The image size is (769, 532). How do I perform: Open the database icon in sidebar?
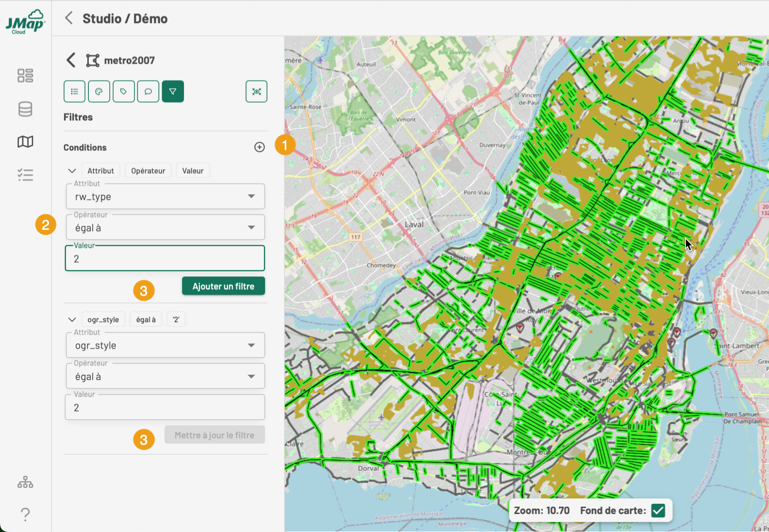click(25, 109)
